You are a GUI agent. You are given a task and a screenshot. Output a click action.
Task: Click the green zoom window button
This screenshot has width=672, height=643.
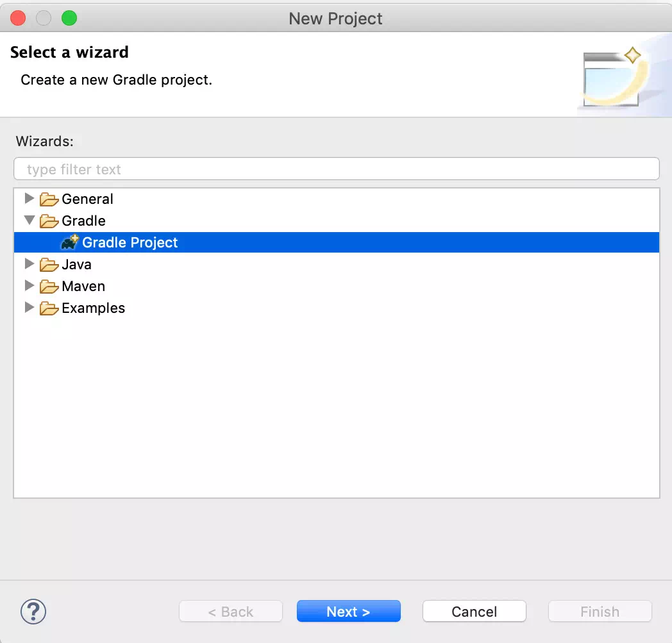click(x=69, y=18)
